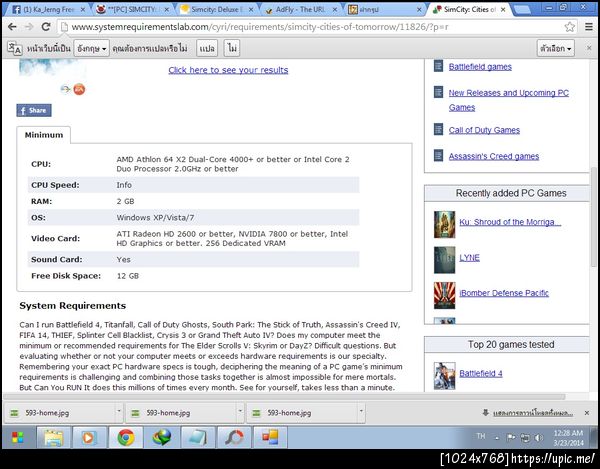This screenshot has height=469, width=600.
Task: Open the media player taskbar icon
Action: (89, 438)
